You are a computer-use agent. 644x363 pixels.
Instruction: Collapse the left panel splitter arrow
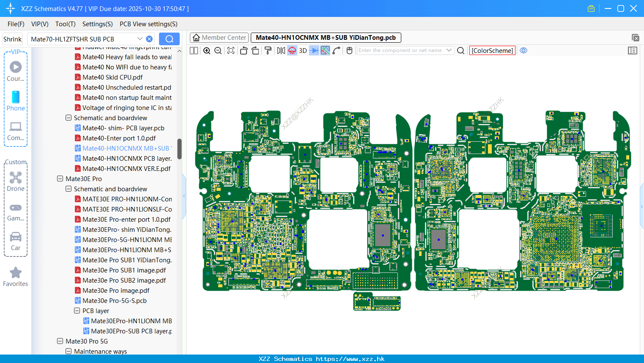(x=184, y=196)
